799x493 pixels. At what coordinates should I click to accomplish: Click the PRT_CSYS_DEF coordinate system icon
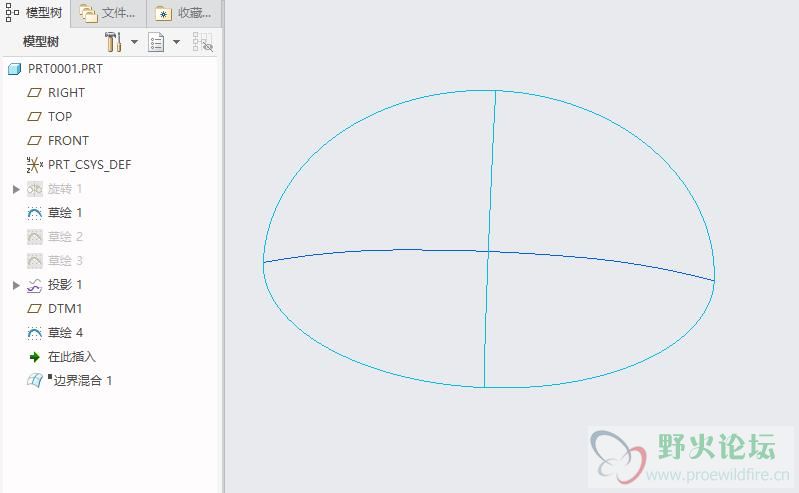point(34,165)
